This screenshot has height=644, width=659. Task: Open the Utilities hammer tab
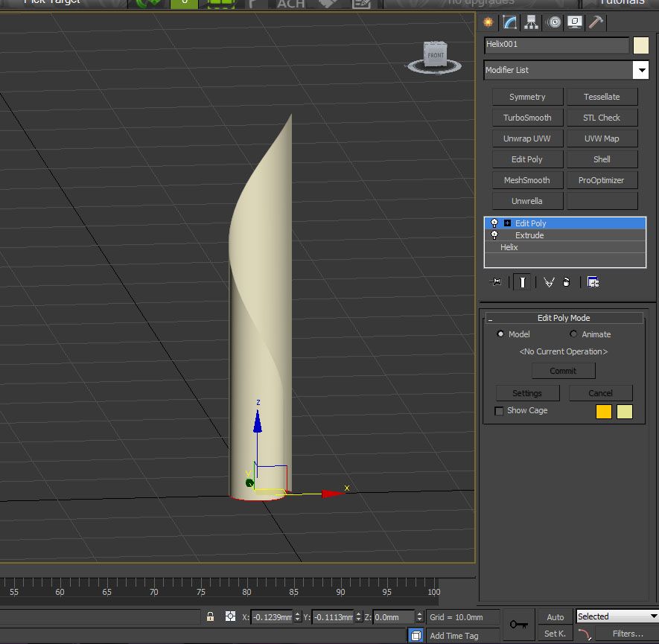[596, 22]
